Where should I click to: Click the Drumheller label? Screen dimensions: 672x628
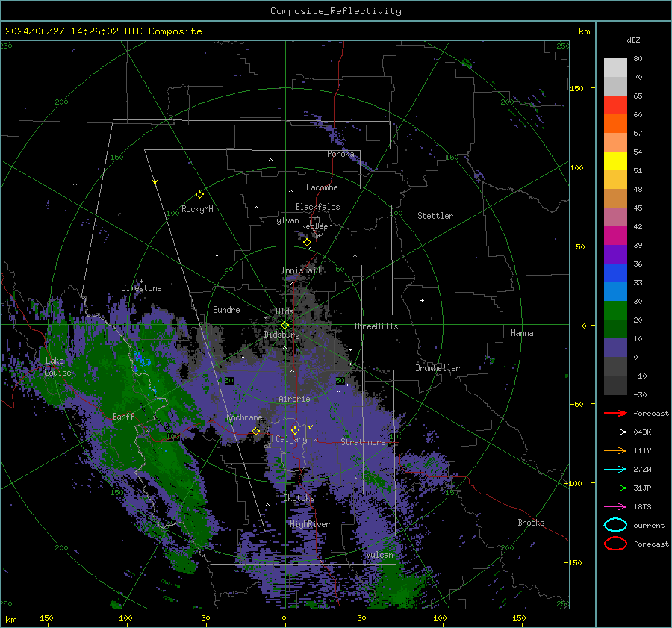coord(438,368)
